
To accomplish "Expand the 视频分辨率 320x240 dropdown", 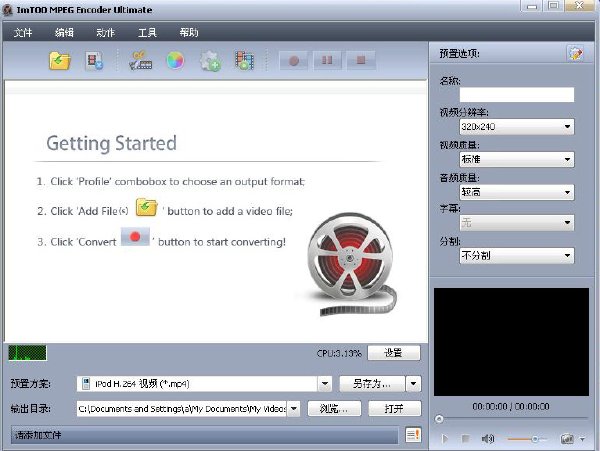I will [x=517, y=127].
